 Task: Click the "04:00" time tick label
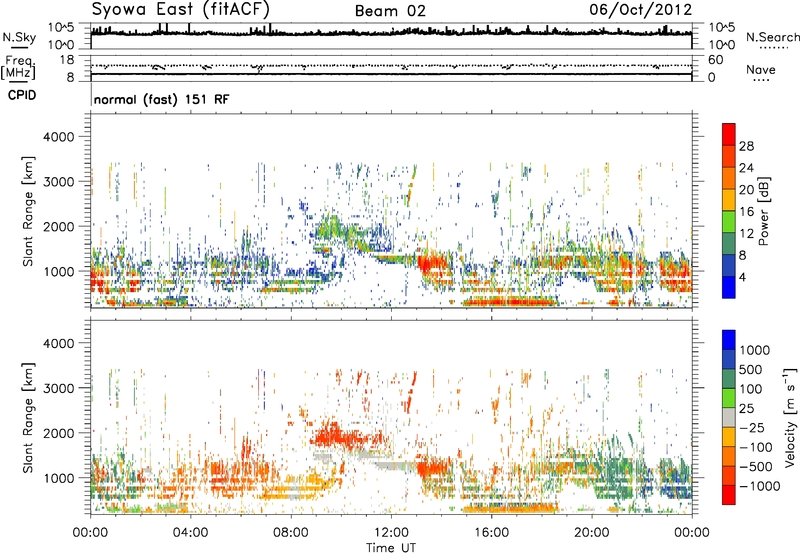[x=190, y=533]
